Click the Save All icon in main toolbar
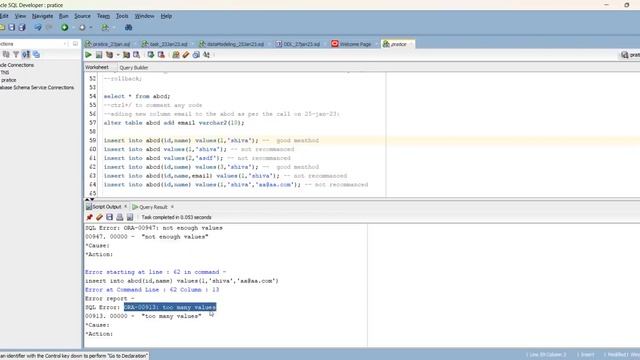Image resolution: width=640 pixels, height=360 pixels. tap(22, 27)
